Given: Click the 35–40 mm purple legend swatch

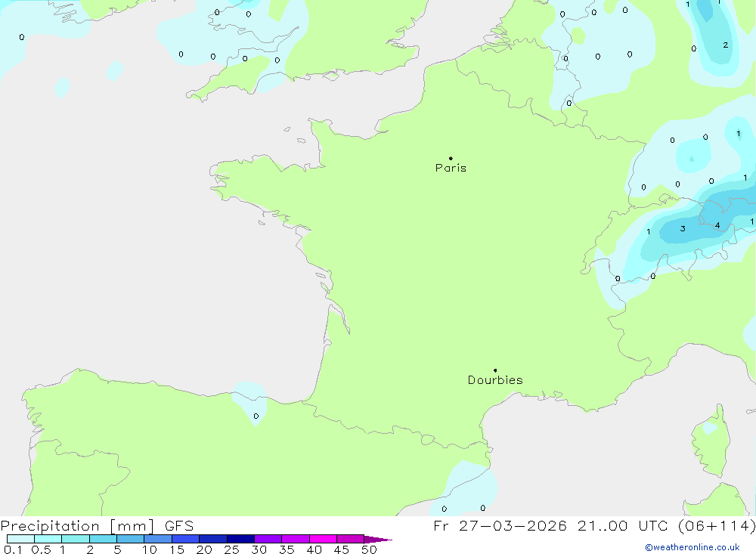Looking at the screenshot, I should click(x=296, y=539).
